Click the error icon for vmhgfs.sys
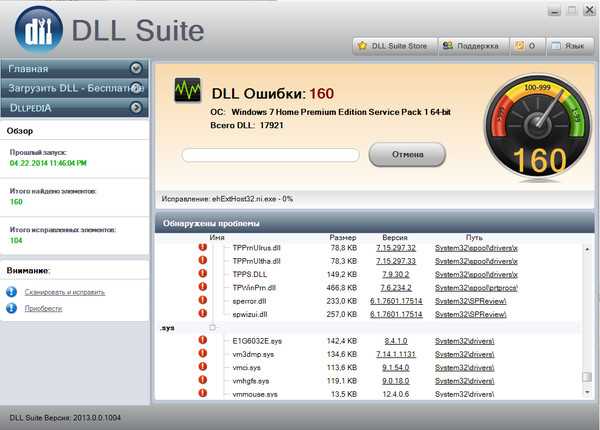The height and width of the screenshot is (430, 600). coord(203,380)
